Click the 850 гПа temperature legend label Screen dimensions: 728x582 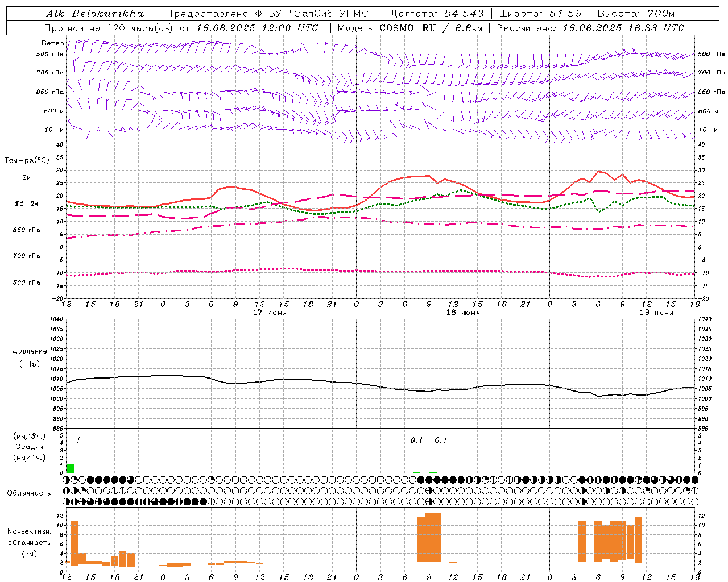click(x=27, y=230)
